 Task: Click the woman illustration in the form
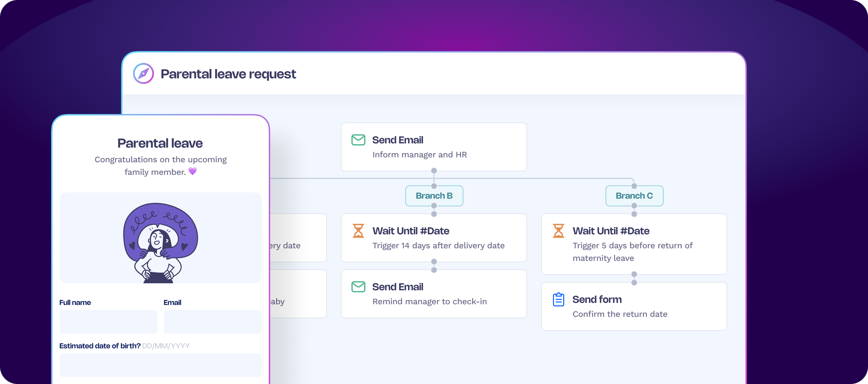(160, 243)
